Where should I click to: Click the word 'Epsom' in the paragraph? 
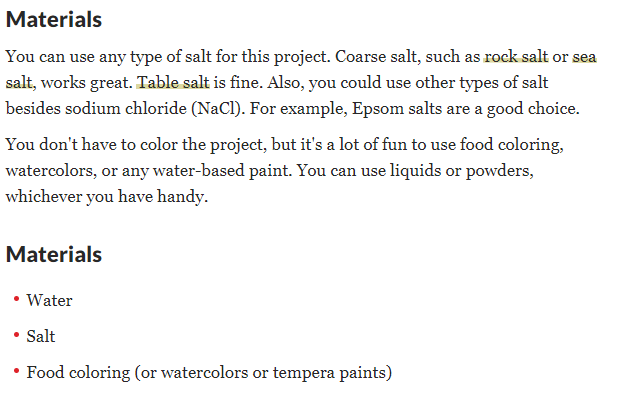click(x=378, y=109)
